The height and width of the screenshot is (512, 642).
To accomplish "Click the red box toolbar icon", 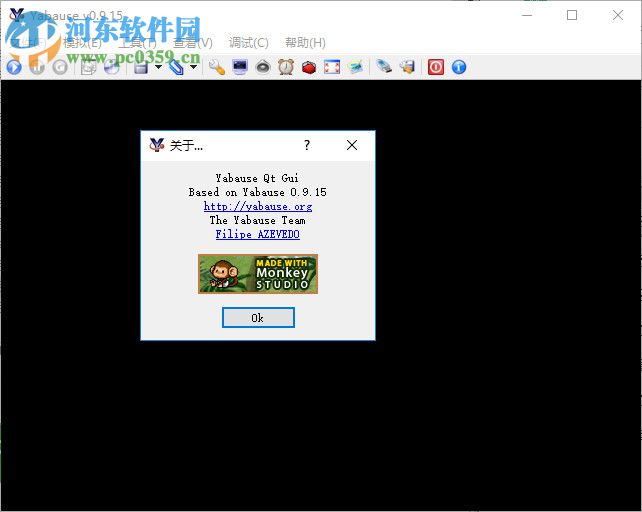I will [309, 67].
